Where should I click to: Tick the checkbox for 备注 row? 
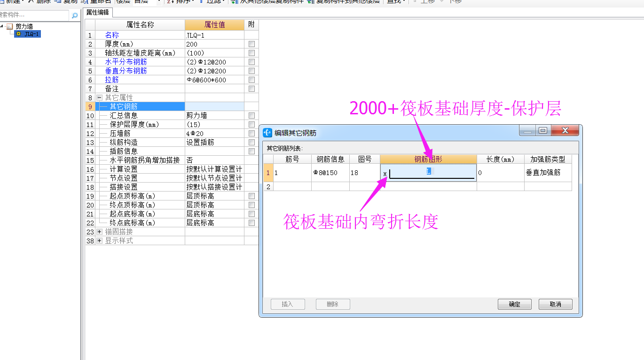(251, 88)
